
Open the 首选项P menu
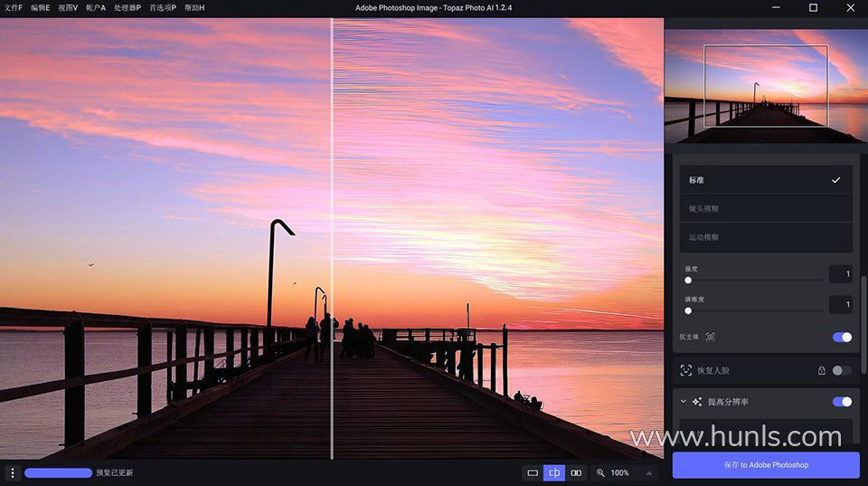(163, 8)
